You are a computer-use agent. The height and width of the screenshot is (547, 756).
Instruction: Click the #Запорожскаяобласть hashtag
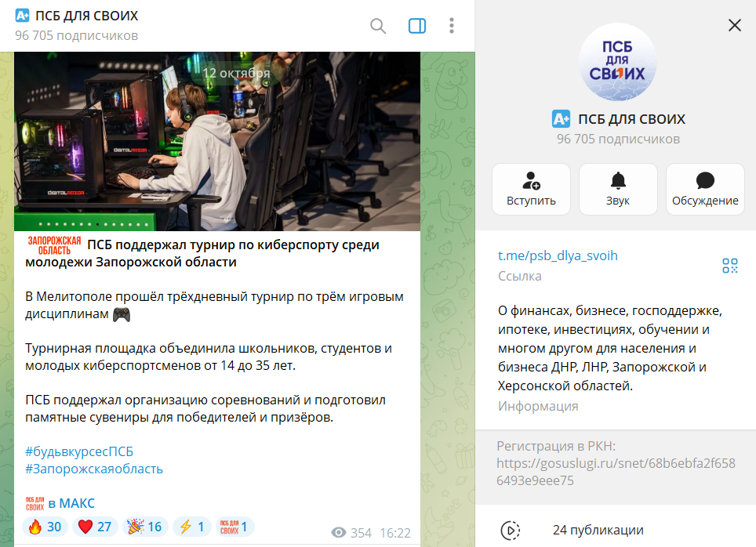[x=94, y=469]
